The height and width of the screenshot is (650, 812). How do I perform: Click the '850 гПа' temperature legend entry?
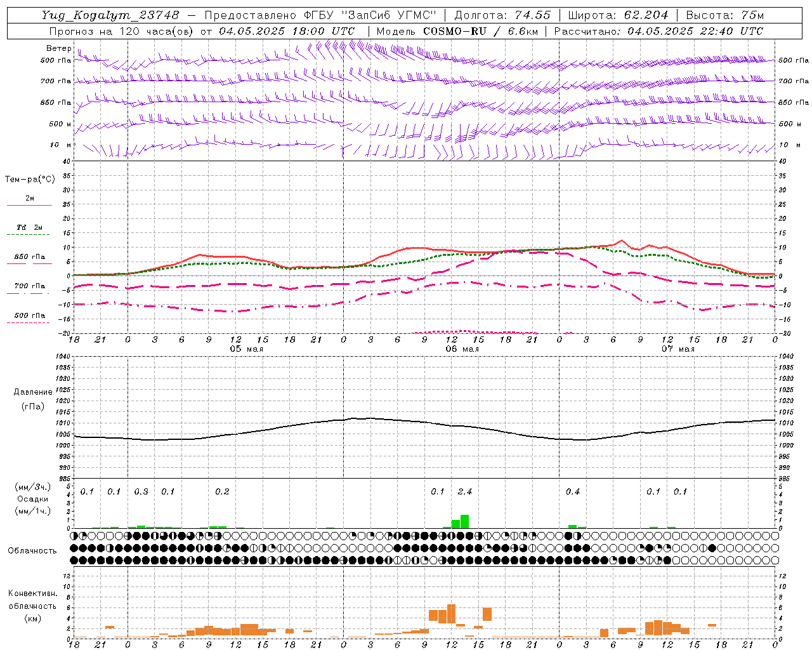click(x=30, y=257)
